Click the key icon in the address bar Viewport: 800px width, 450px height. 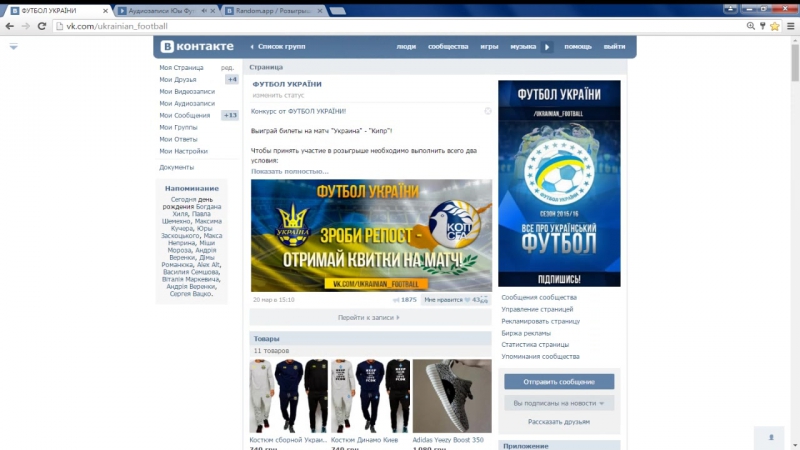coord(762,26)
